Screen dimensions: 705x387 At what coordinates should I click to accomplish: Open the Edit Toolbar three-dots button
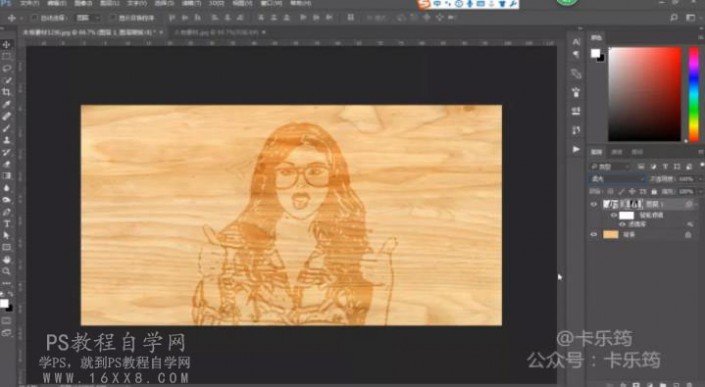tap(7, 284)
